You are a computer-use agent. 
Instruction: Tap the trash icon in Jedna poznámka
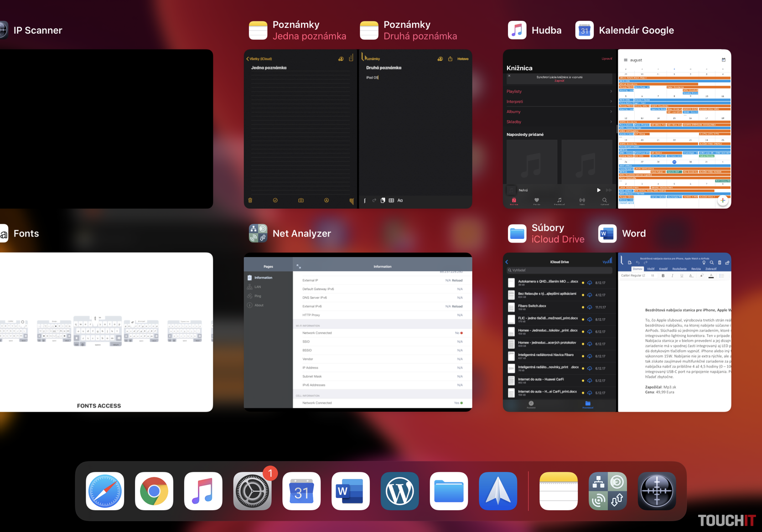(250, 201)
